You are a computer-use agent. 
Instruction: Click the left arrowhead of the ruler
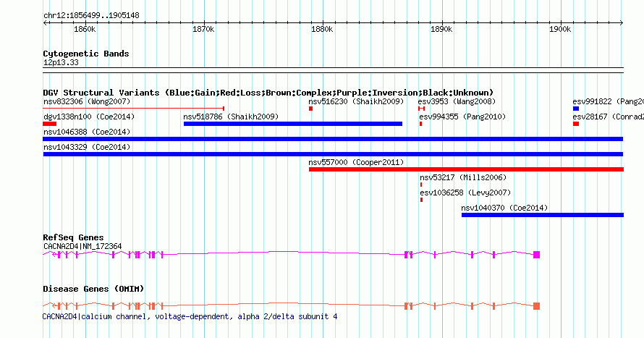point(45,23)
